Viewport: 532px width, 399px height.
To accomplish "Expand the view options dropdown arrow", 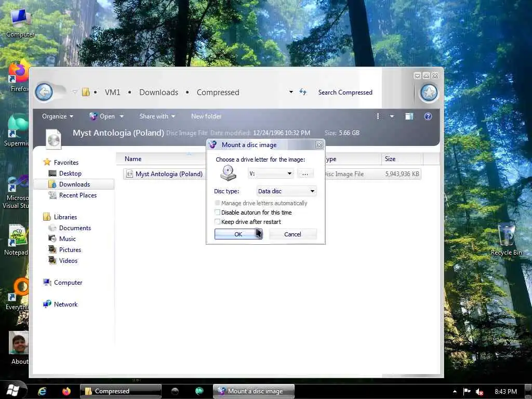I will (x=392, y=116).
